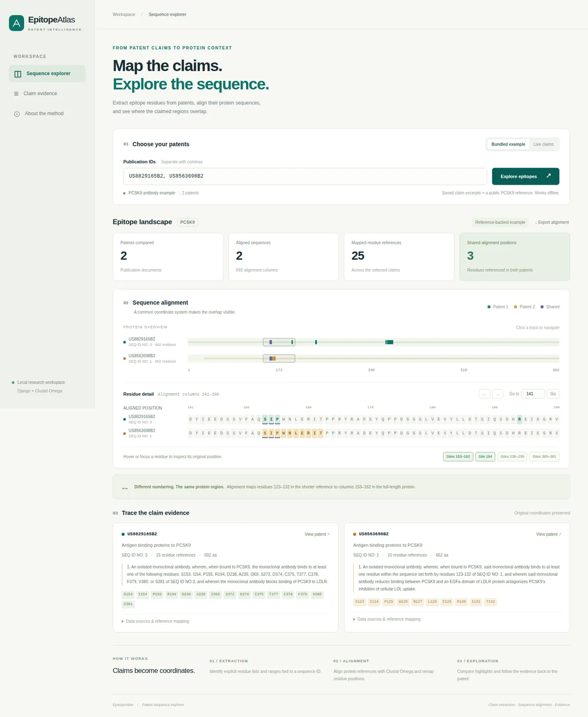588x717 pixels.
Task: Click the Claim evidence list icon
Action: point(17,94)
